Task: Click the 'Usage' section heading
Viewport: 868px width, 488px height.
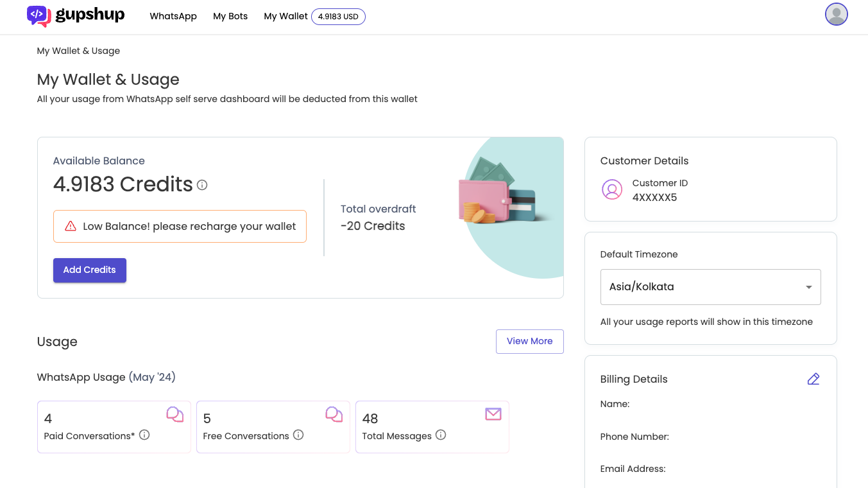Action: [57, 342]
